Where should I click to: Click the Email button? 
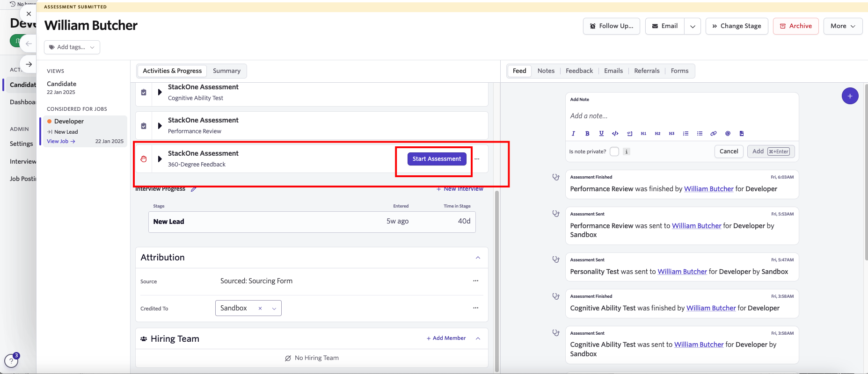pyautogui.click(x=665, y=26)
